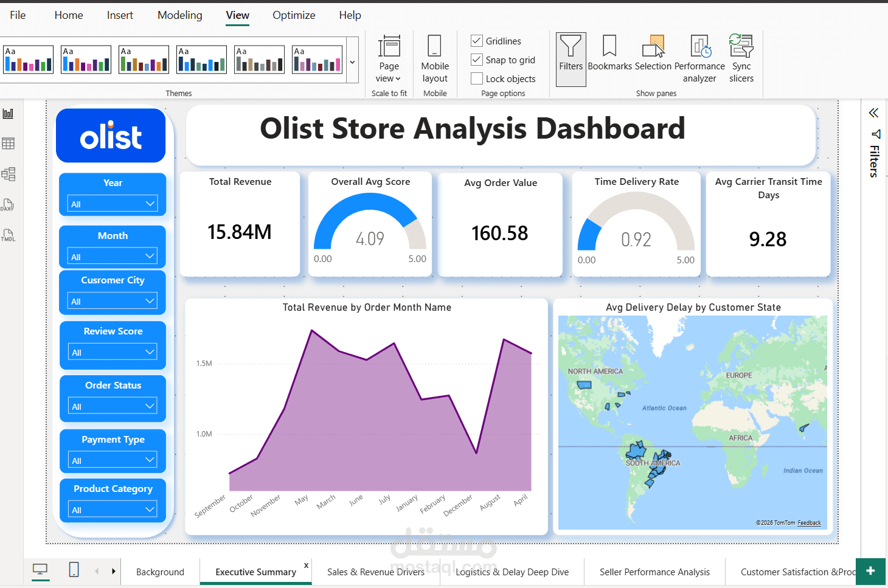The width and height of the screenshot is (888, 588).
Task: Go to Logistics & Delay Deep Dive page
Action: (512, 572)
